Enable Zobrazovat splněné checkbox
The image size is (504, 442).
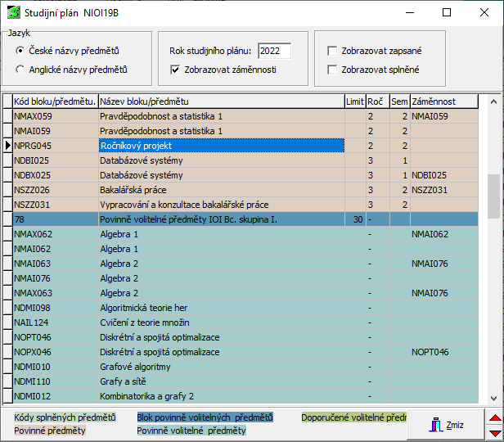pyautogui.click(x=331, y=70)
